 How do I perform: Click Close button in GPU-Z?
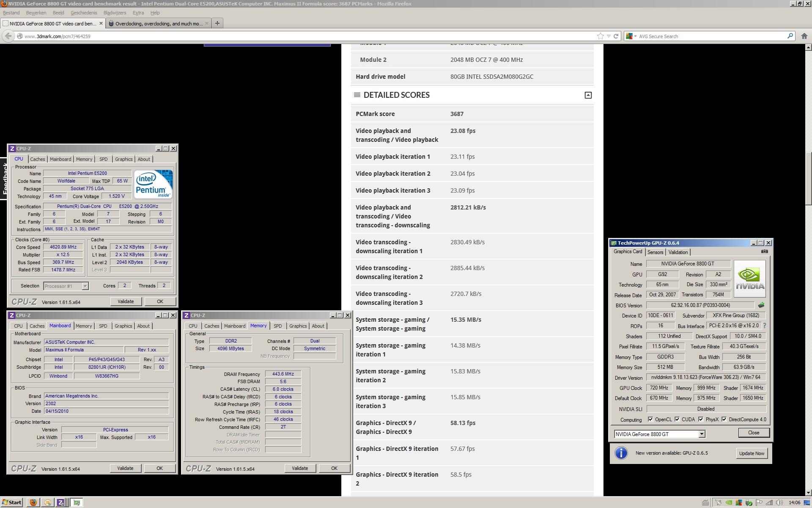pyautogui.click(x=753, y=433)
